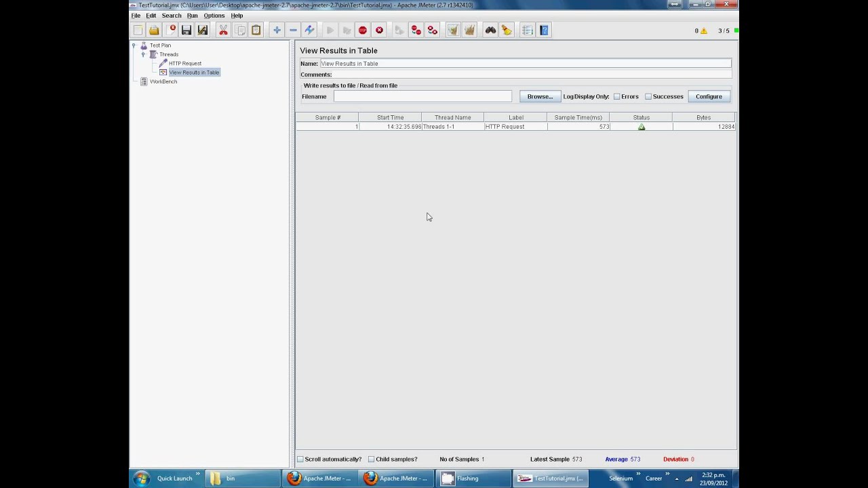Open the Options menu

tap(214, 16)
